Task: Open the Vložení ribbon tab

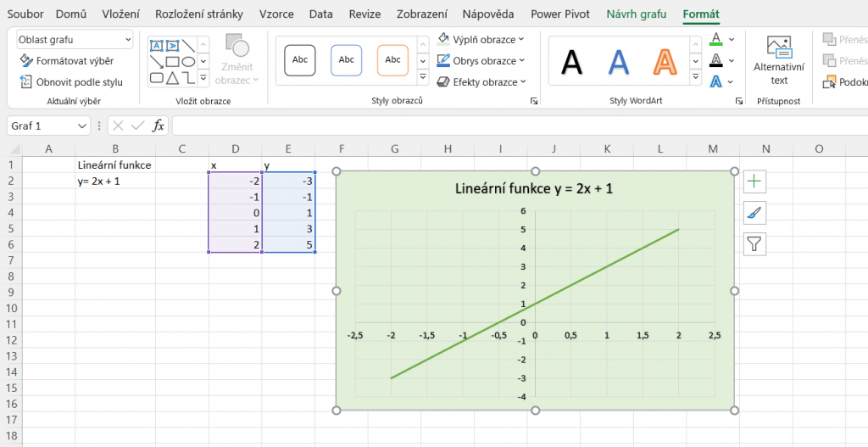Action: pyautogui.click(x=121, y=14)
